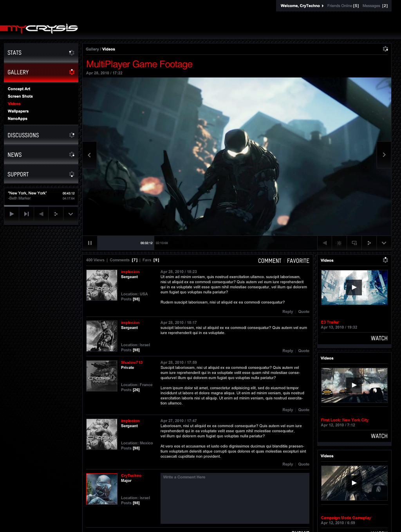Toggle video fullscreen window icon

[x=354, y=243]
